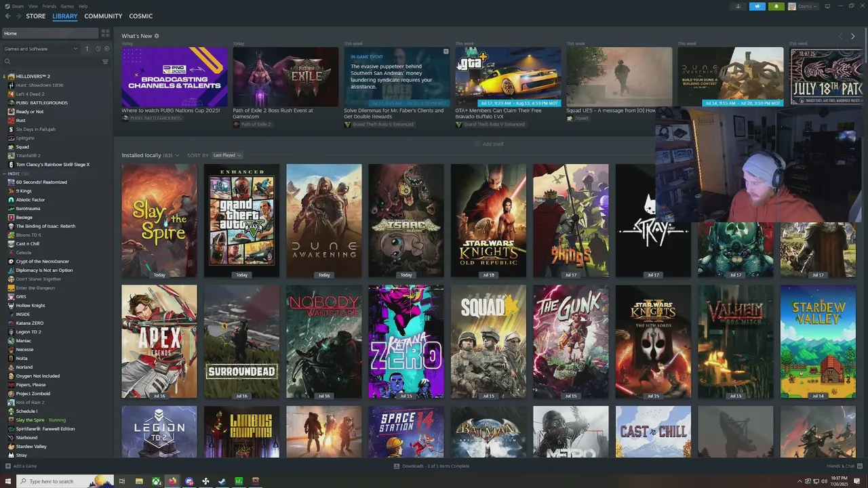Toggle the ready to play filter icon
The height and width of the screenshot is (488, 868).
[106, 49]
